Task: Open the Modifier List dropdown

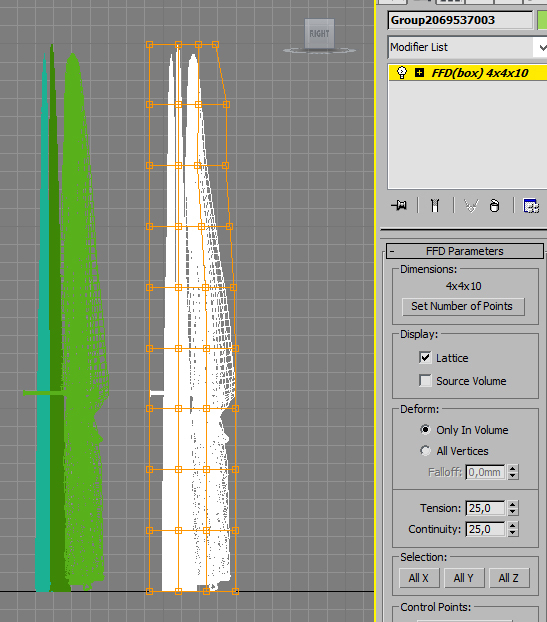Action: pos(467,47)
